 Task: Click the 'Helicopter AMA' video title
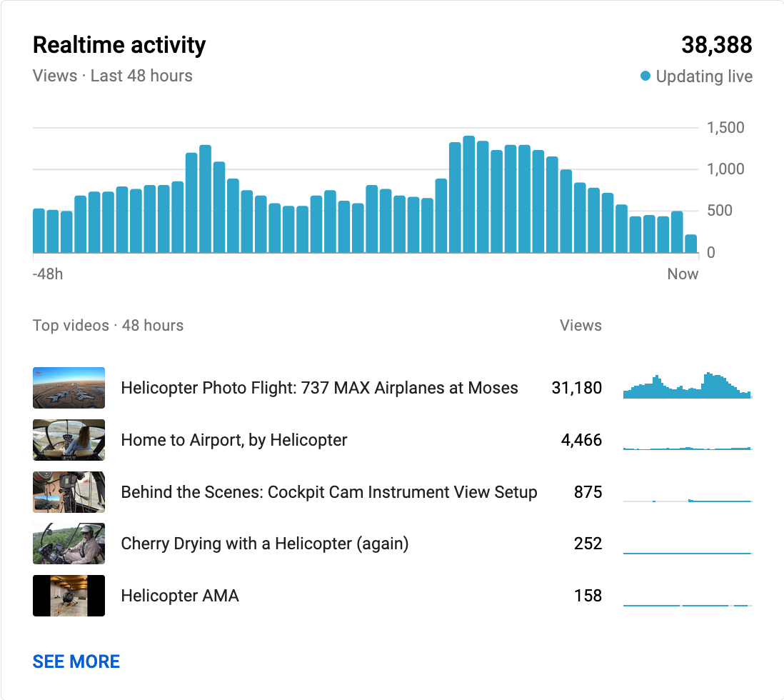point(179,596)
